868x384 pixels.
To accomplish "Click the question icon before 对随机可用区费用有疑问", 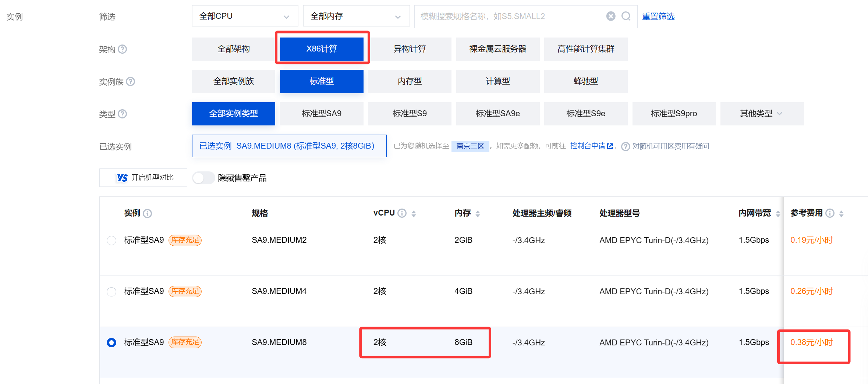I will coord(626,147).
